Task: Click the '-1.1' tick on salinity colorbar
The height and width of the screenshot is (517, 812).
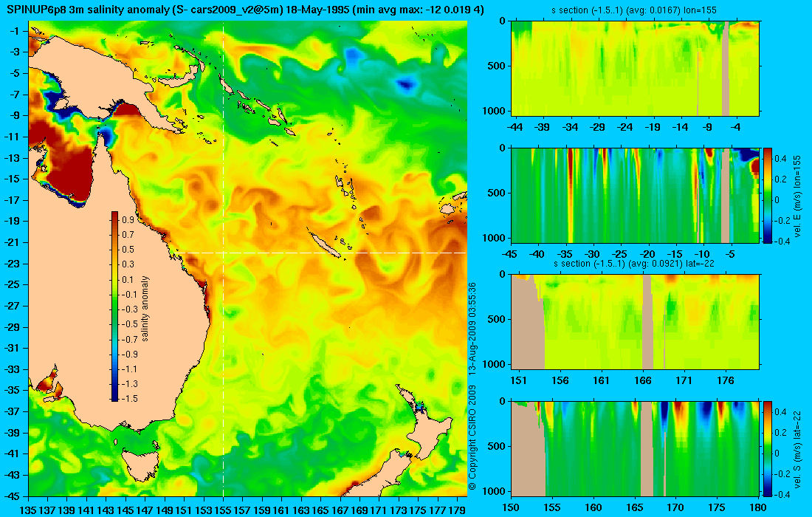Action: (129, 369)
